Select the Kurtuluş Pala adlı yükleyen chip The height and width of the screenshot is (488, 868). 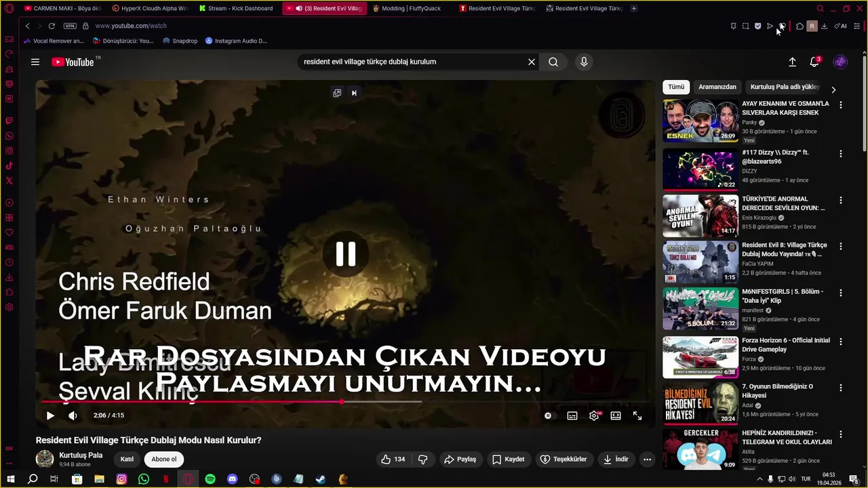(x=785, y=87)
